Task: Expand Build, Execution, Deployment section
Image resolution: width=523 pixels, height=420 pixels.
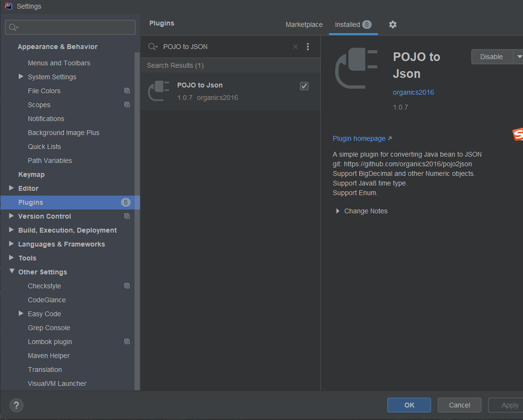Action: pyautogui.click(x=12, y=230)
